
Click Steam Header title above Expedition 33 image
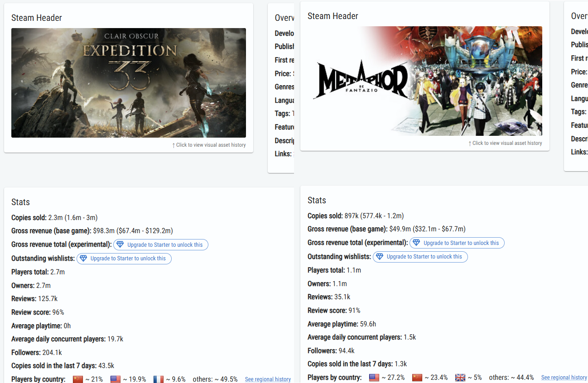[x=37, y=18]
